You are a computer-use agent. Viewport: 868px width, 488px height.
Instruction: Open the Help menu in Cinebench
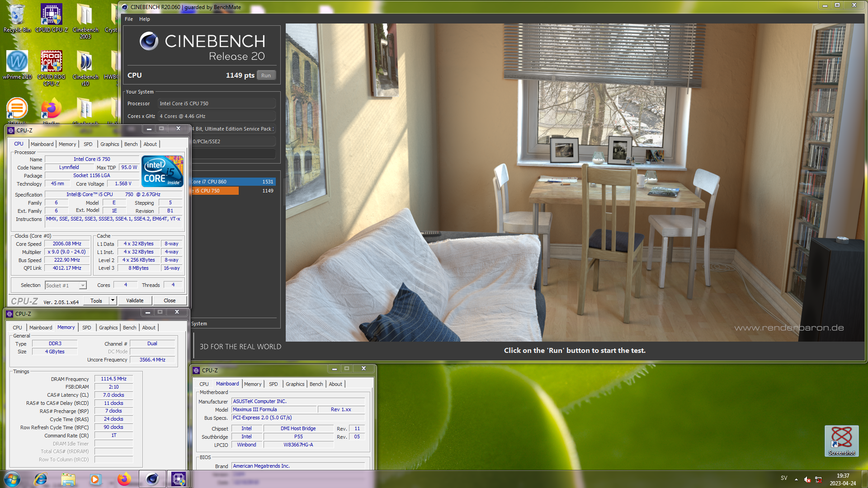[144, 19]
